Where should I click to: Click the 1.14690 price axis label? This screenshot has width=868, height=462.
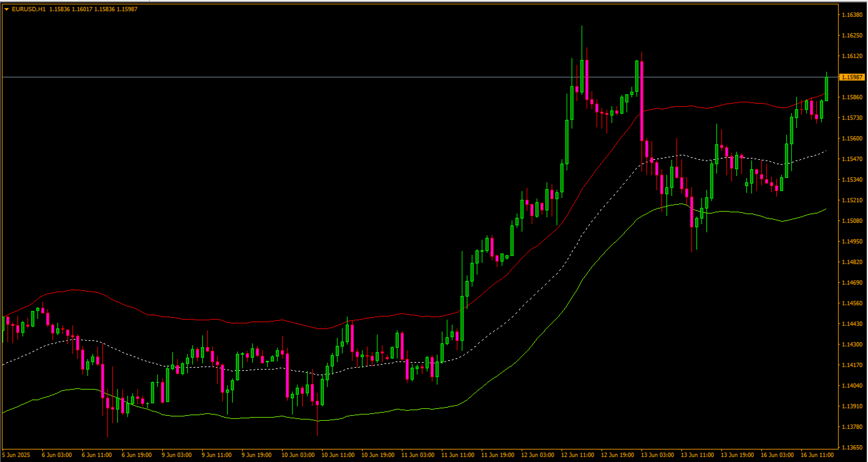[x=852, y=282]
